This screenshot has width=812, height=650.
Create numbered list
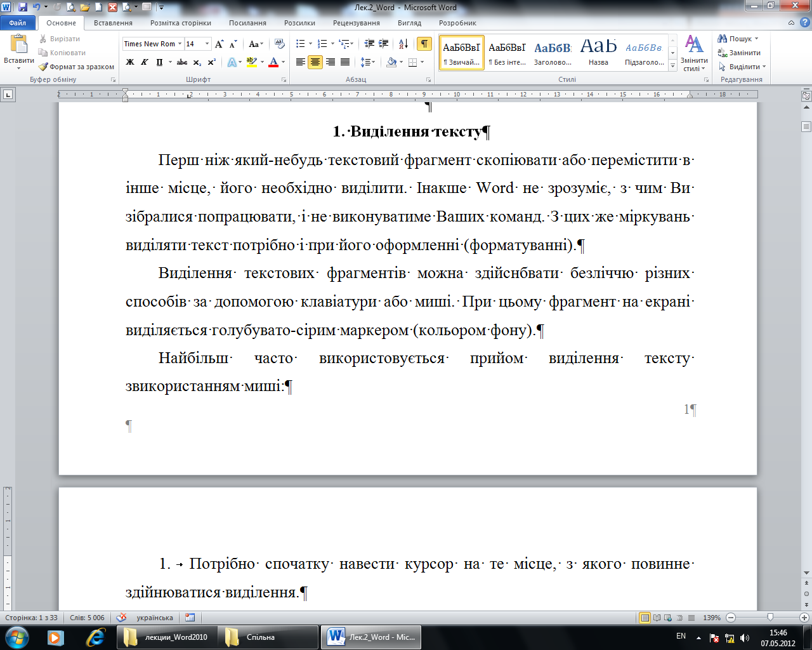pyautogui.click(x=322, y=44)
